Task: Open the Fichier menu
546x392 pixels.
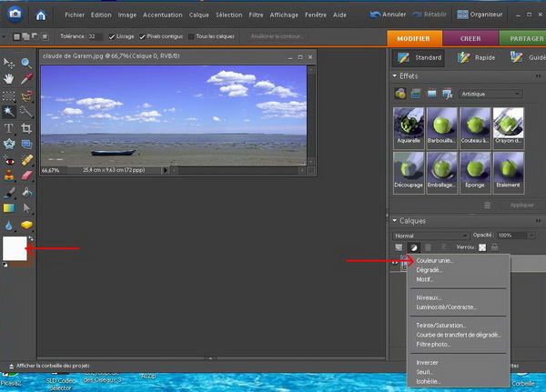Action: click(x=75, y=15)
